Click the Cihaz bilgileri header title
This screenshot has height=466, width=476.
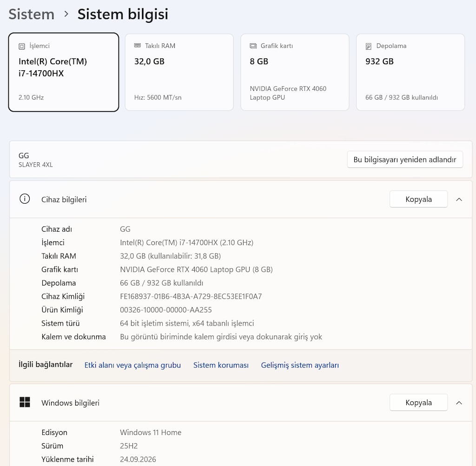pyautogui.click(x=64, y=200)
